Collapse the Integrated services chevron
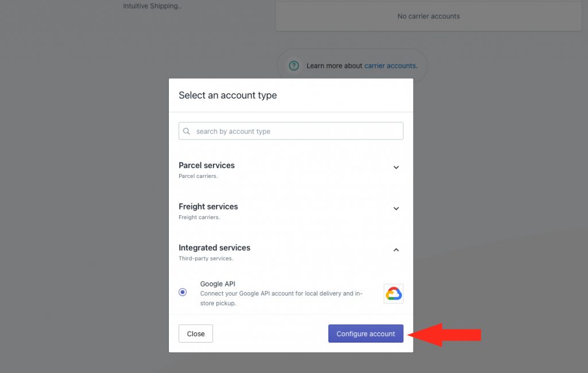 click(396, 250)
